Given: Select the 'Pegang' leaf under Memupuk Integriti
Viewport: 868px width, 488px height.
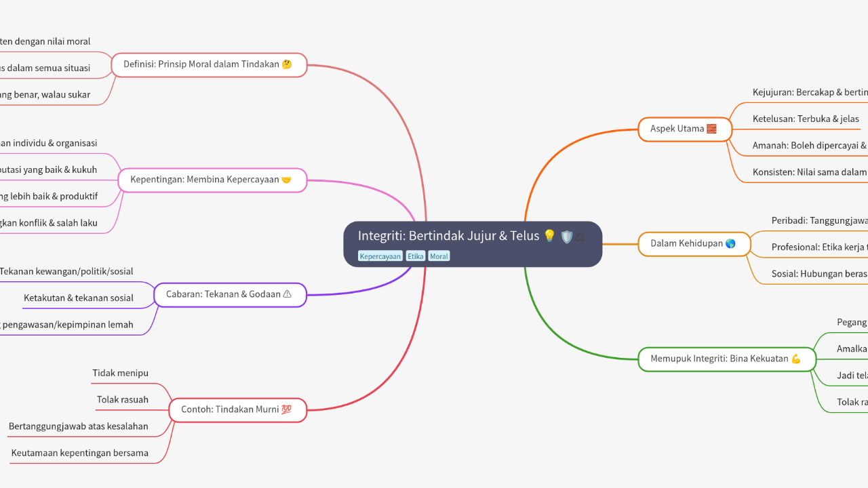Looking at the screenshot, I should pos(852,323).
